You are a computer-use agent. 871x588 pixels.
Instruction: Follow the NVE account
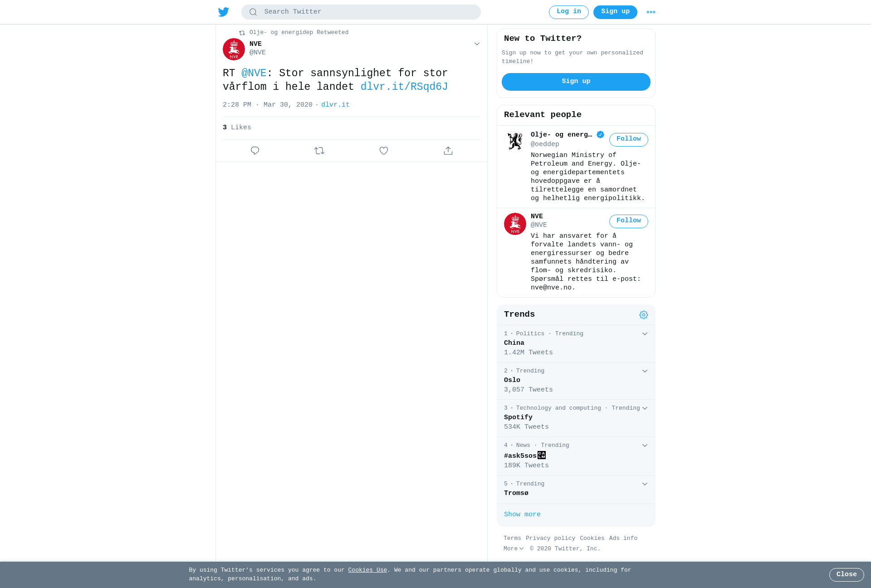(629, 221)
